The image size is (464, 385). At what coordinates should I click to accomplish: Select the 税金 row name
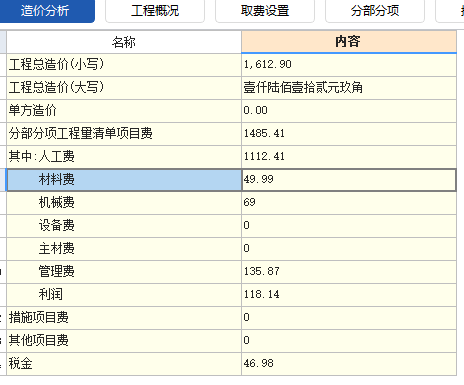tap(124, 364)
